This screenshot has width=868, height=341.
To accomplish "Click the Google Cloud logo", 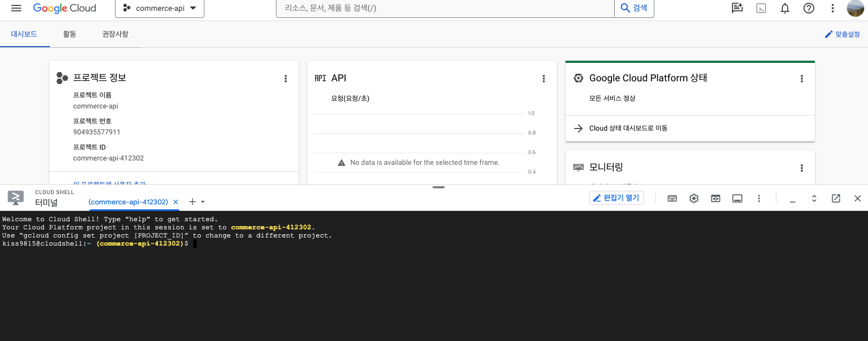I will pos(65,8).
